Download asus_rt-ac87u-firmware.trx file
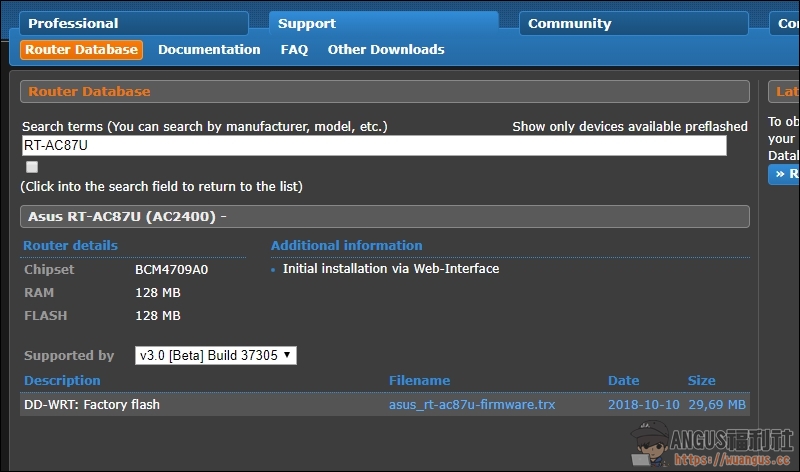Screen dimensions: 800x472 point(472,405)
